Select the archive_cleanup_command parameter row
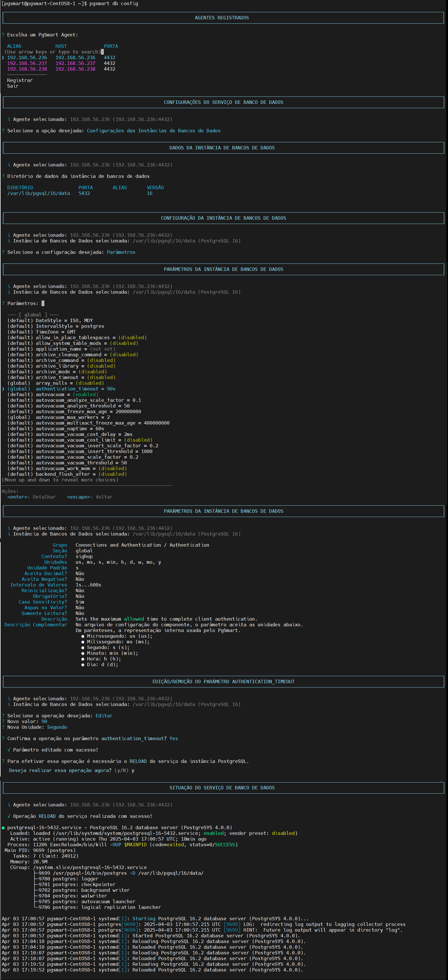The height and width of the screenshot is (980, 448). pyautogui.click(x=73, y=355)
